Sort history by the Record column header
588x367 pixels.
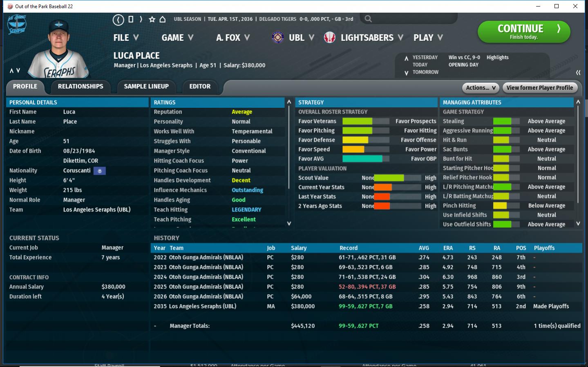pos(349,248)
